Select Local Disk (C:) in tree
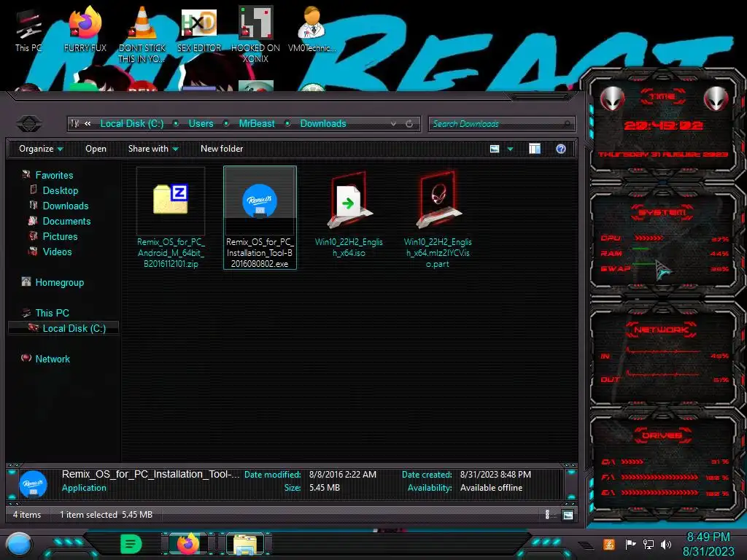Viewport: 747px width, 560px height. (74, 328)
